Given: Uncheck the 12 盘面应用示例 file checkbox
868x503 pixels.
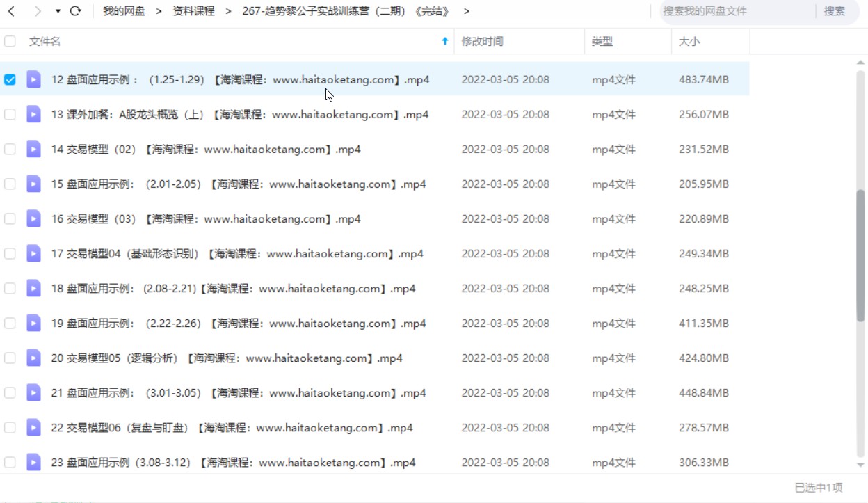Looking at the screenshot, I should coord(10,79).
